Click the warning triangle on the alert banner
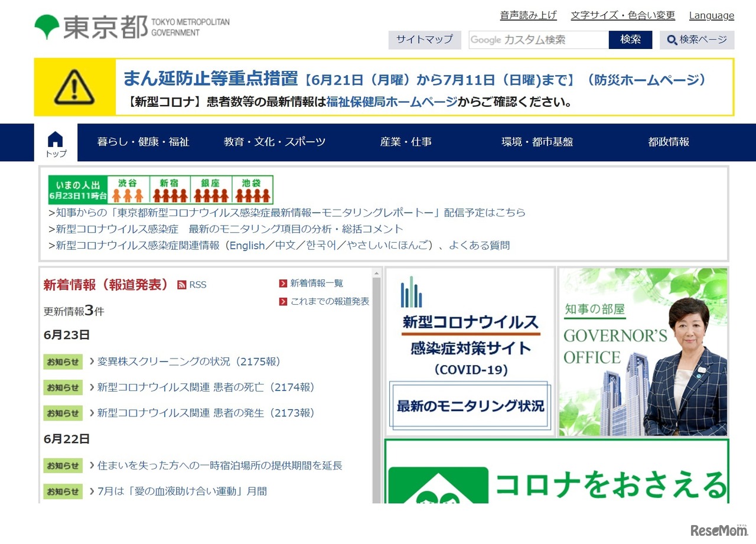Viewport: 756px width, 544px height. click(x=76, y=86)
